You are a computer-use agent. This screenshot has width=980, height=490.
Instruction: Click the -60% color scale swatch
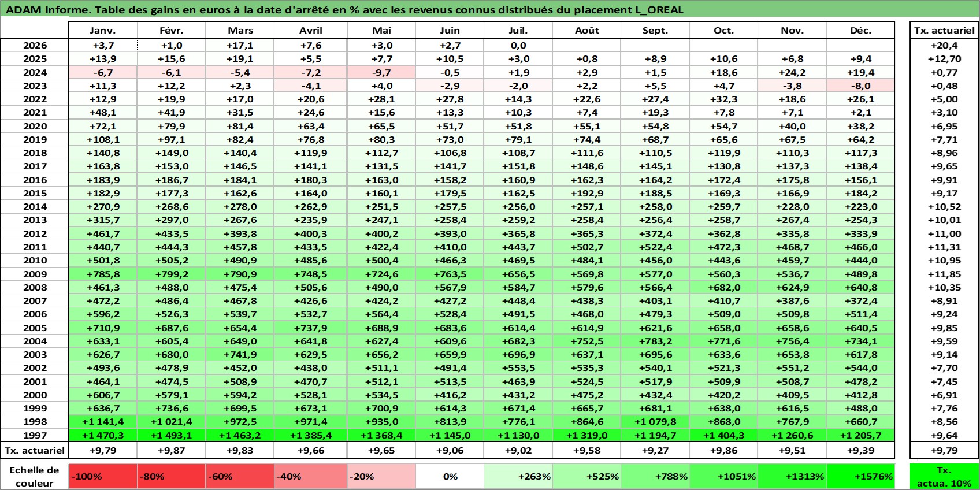240,476
